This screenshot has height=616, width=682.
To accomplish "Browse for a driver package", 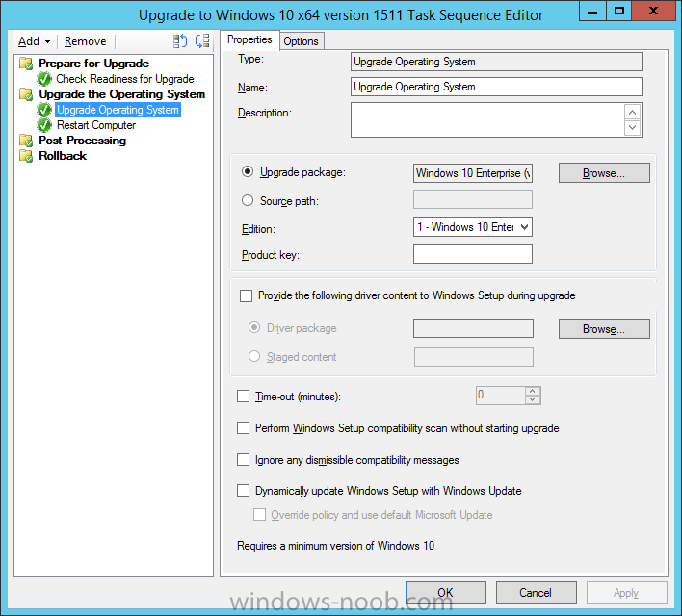I will tap(604, 328).
